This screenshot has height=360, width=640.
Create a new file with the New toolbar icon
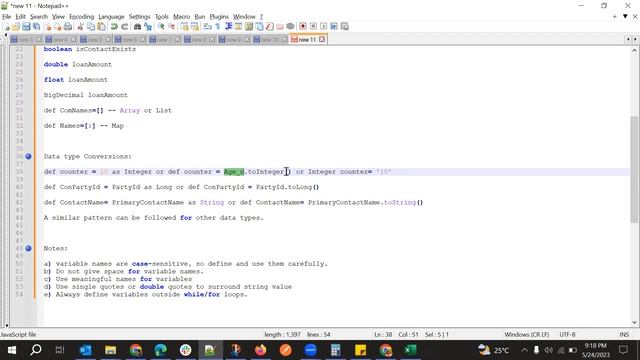click(6, 27)
